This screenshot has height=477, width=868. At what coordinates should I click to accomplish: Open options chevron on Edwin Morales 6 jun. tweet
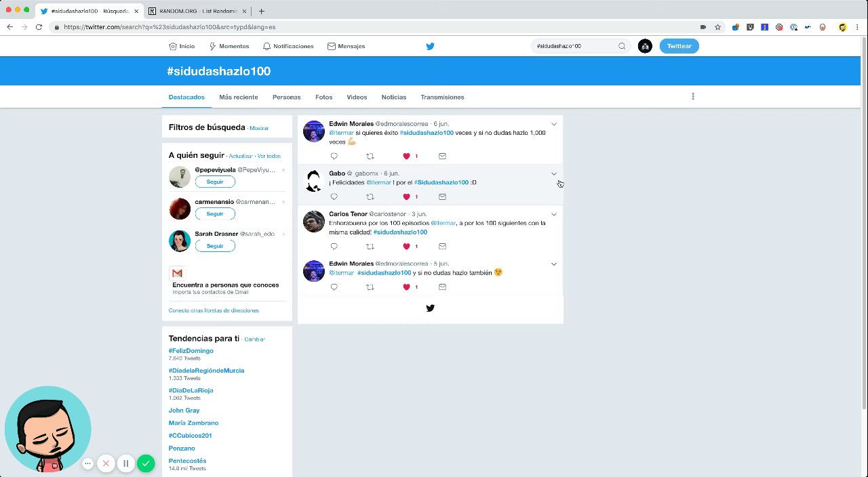[x=554, y=124]
